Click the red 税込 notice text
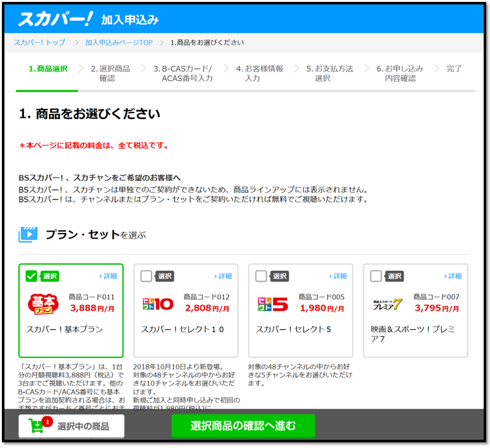The width and height of the screenshot is (490, 448). (94, 146)
